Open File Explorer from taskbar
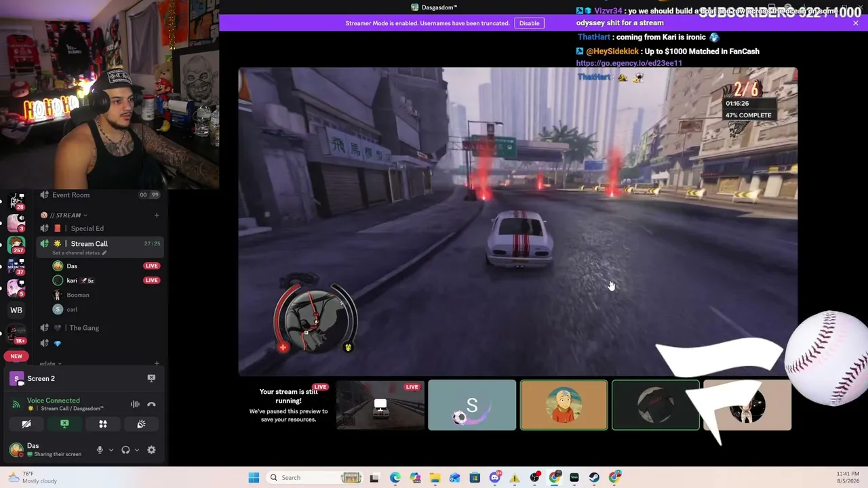 [x=435, y=478]
